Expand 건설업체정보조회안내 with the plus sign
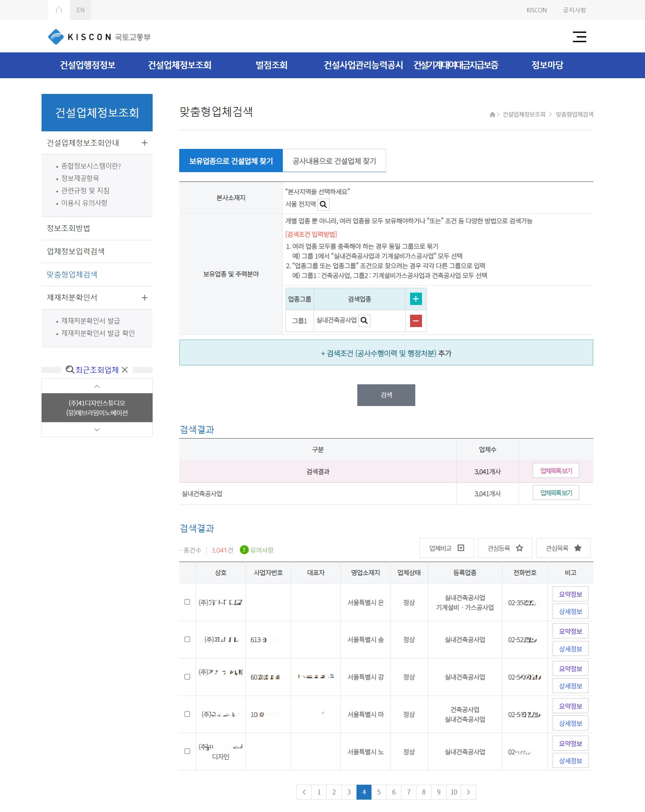This screenshot has width=645, height=812. [144, 143]
